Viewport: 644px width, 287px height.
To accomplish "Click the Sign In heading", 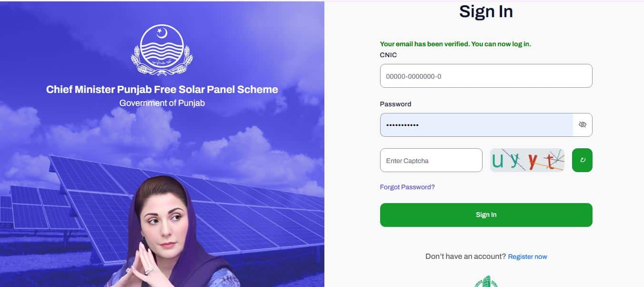I will click(x=485, y=11).
